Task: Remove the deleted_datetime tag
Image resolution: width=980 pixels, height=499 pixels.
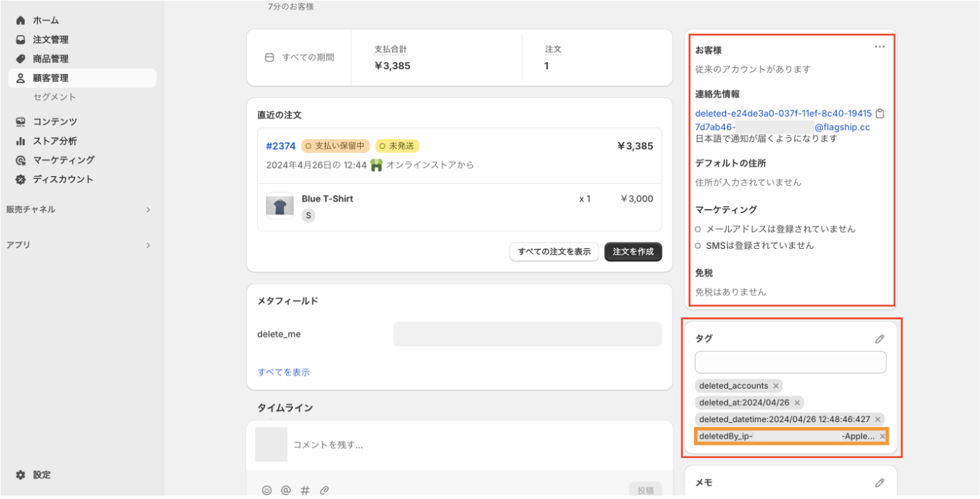Action: coord(878,419)
